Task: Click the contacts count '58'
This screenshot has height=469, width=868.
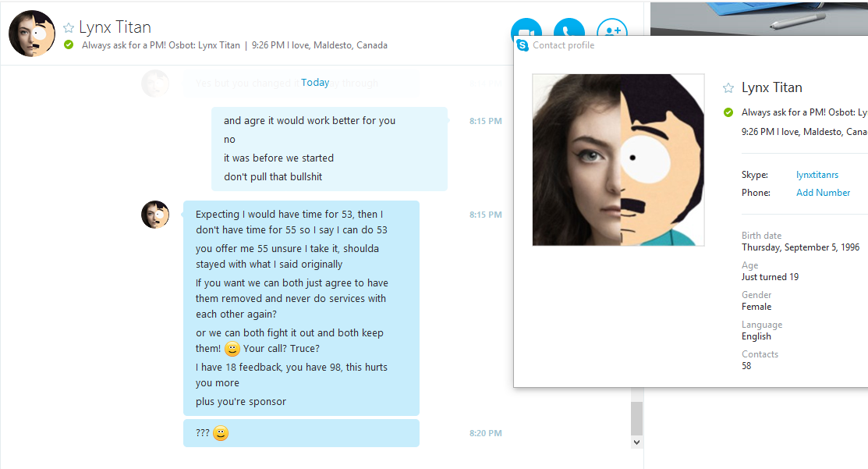Action: 746,366
